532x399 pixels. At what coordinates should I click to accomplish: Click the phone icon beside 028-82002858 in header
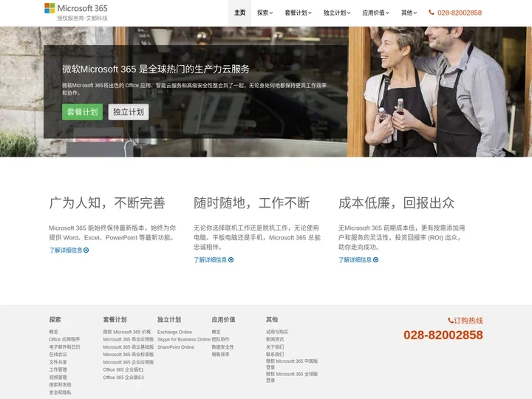[432, 13]
